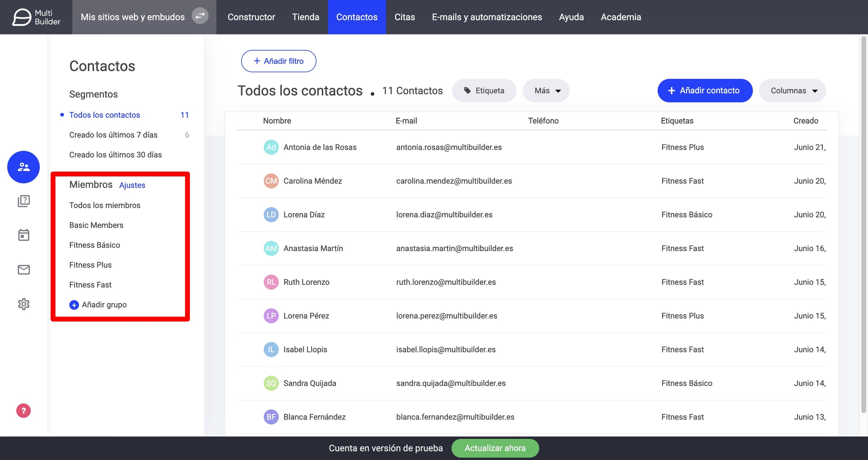This screenshot has width=868, height=460.
Task: Click the plus icon next to Añadir grupo
Action: click(x=74, y=305)
